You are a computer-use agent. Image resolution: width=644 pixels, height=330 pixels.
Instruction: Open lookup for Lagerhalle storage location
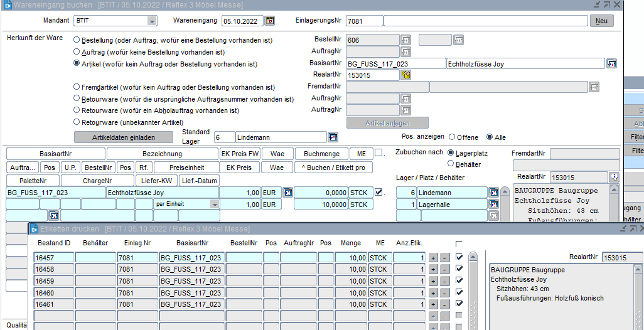[493, 205]
